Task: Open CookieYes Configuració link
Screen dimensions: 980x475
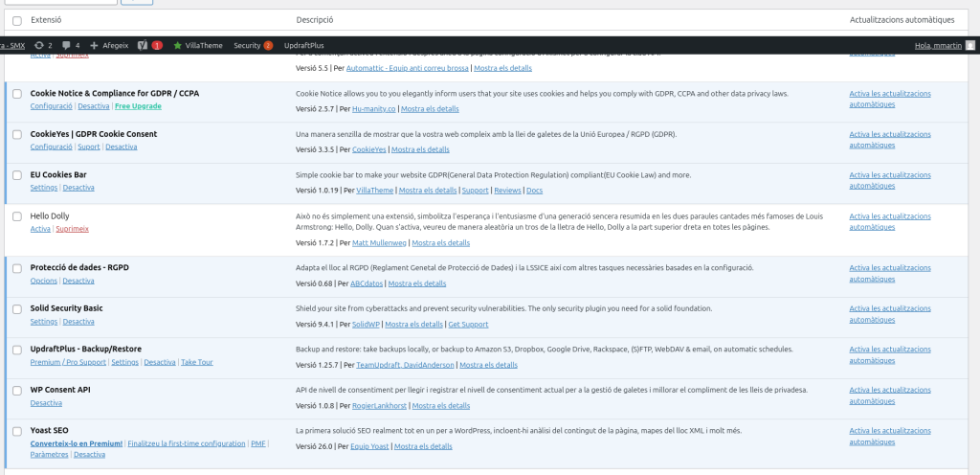Action: click(x=51, y=147)
